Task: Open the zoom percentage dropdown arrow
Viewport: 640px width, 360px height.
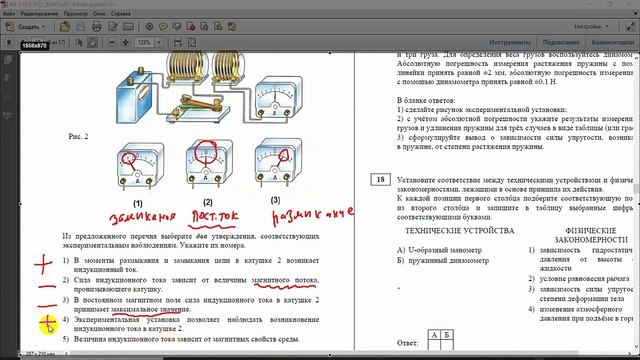Action: tap(159, 42)
